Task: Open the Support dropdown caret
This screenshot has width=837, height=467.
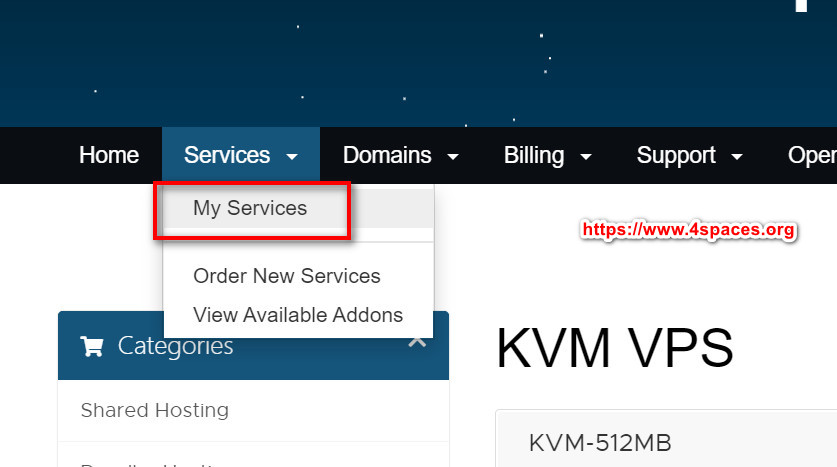Action: 737,157
